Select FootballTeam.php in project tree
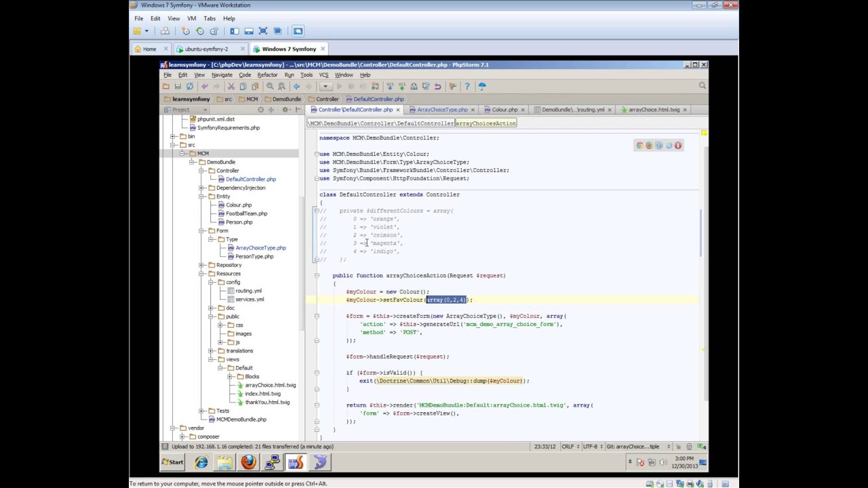 [x=246, y=213]
